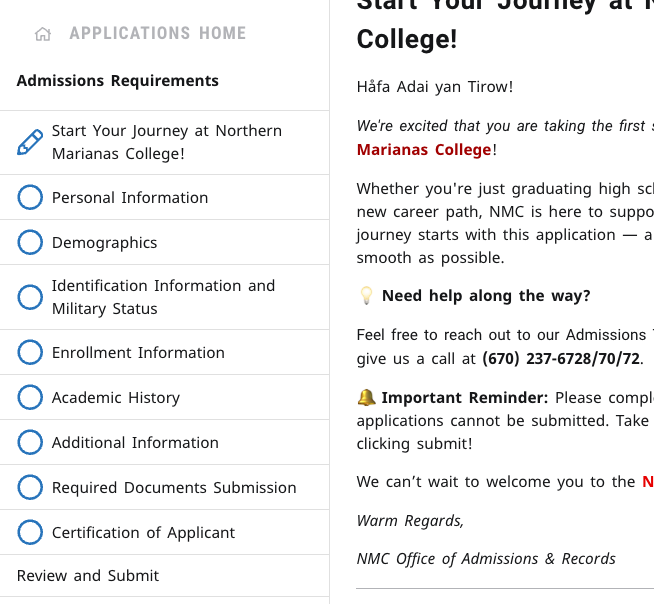Click the circle icon next to Additional Information
654x604 pixels.
tap(30, 443)
